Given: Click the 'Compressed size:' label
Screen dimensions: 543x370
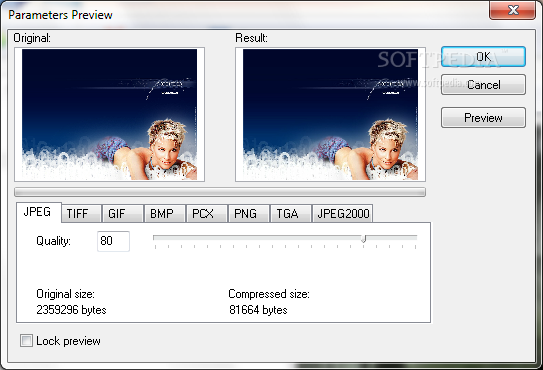Looking at the screenshot, I should [269, 294].
